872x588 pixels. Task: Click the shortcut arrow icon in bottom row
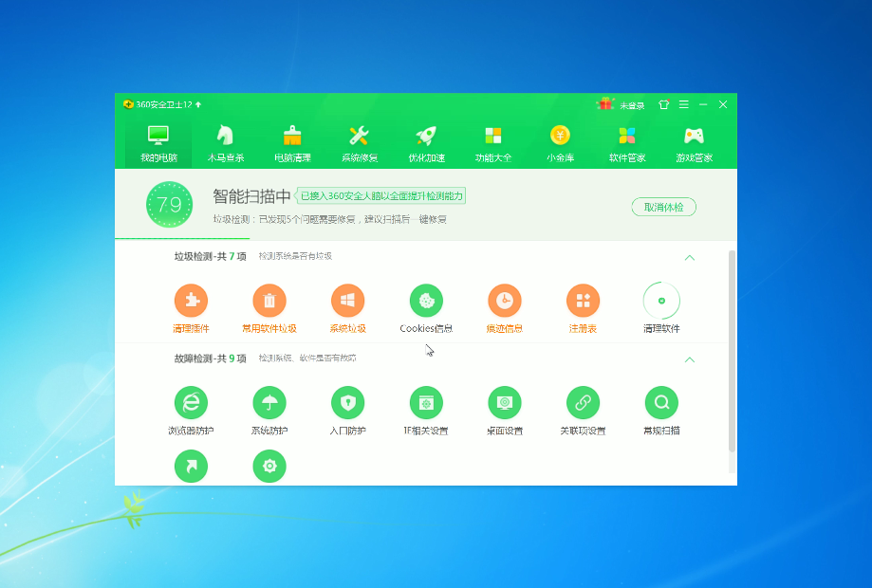(191, 466)
